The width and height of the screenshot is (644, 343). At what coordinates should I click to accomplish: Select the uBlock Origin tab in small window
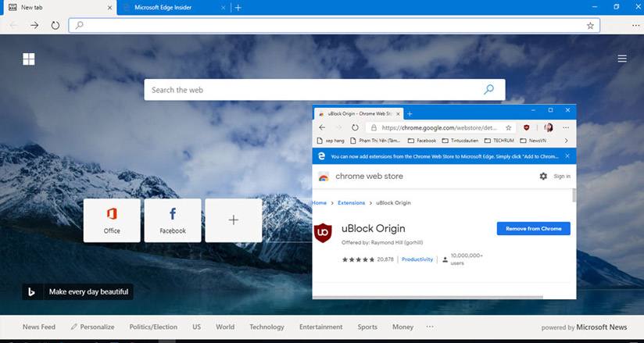(358, 114)
